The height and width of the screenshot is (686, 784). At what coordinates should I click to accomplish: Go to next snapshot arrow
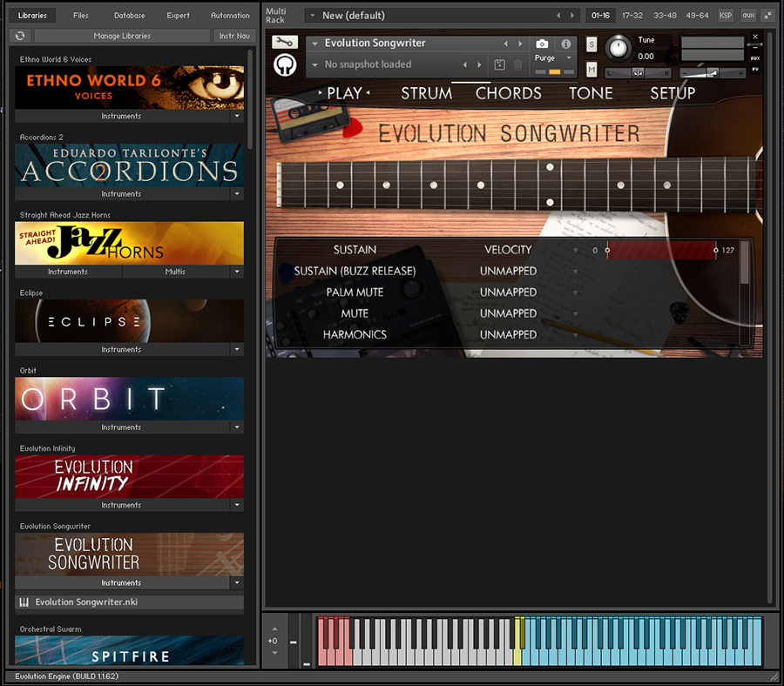(479, 64)
